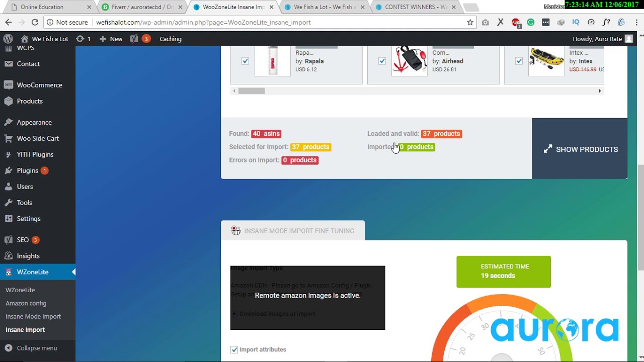Bookmark this page with the star icon
The height and width of the screenshot is (362, 644).
[x=470, y=22]
